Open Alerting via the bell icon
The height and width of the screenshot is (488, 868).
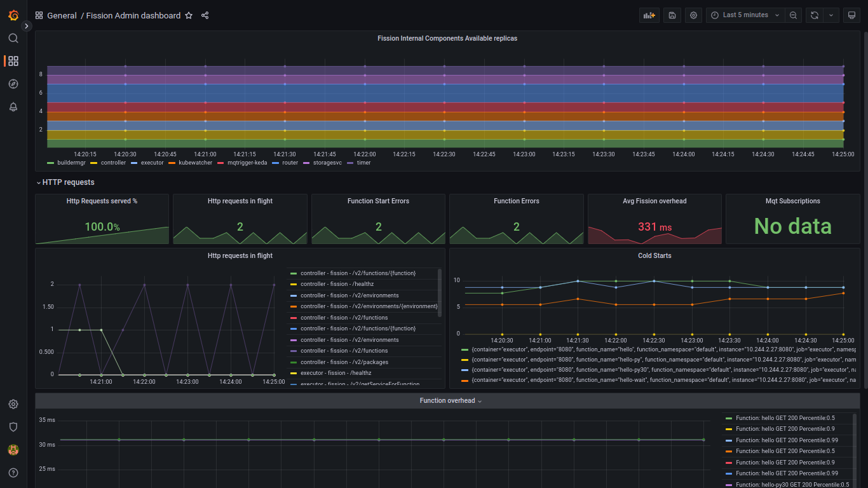(x=13, y=107)
